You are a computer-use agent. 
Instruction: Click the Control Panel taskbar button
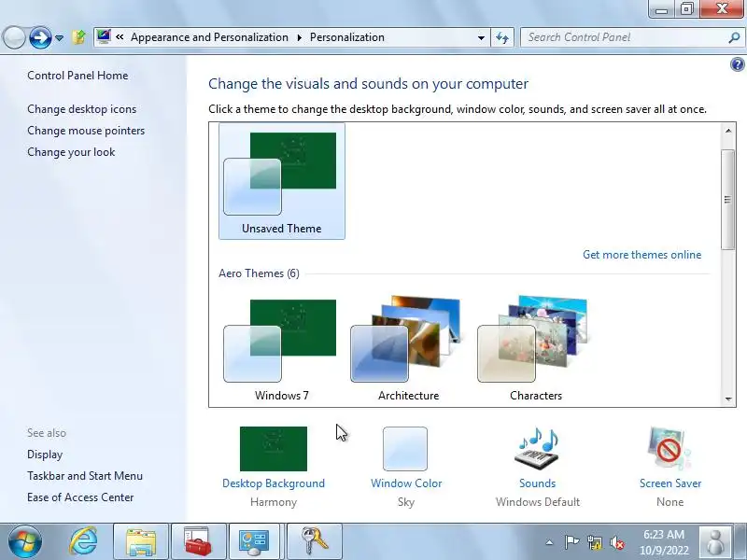(255, 542)
